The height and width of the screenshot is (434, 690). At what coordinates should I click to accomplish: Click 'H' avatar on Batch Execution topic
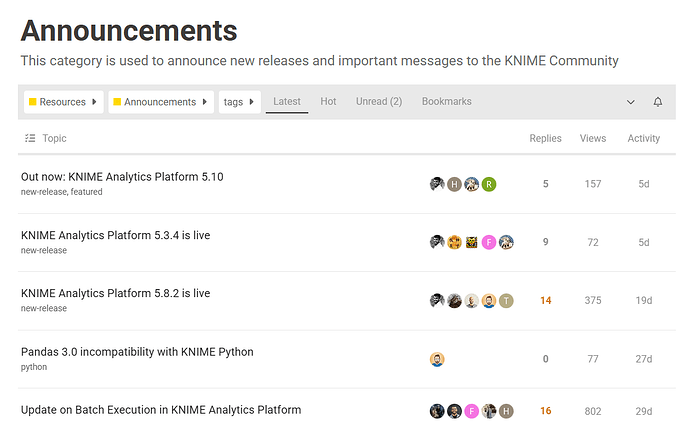tap(506, 411)
